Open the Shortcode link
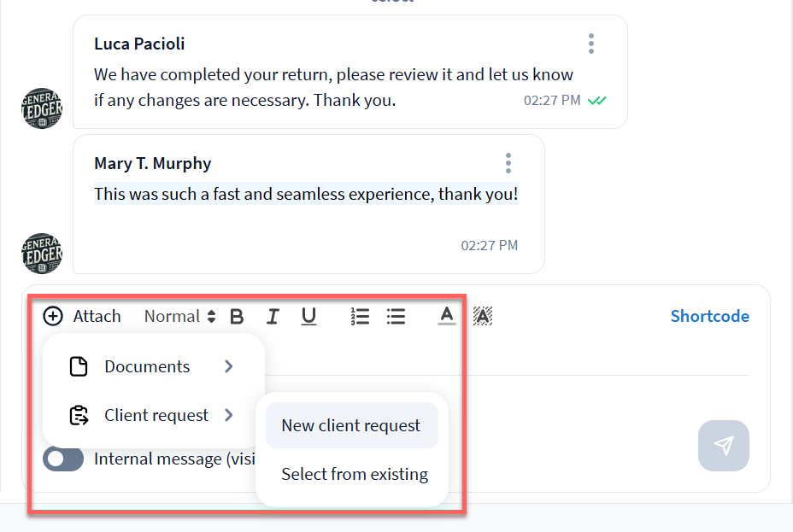This screenshot has width=793, height=532. tap(709, 316)
